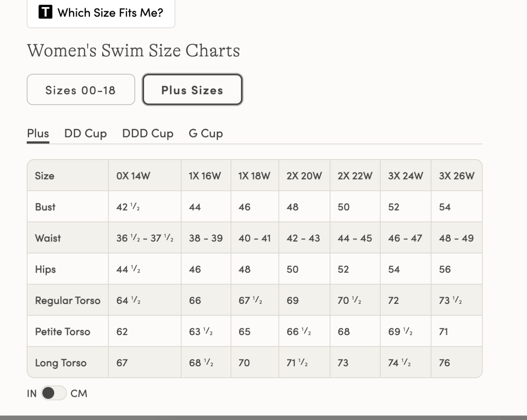Image resolution: width=527 pixels, height=420 pixels.
Task: Click the 2X 20W size column header
Action: pyautogui.click(x=304, y=176)
